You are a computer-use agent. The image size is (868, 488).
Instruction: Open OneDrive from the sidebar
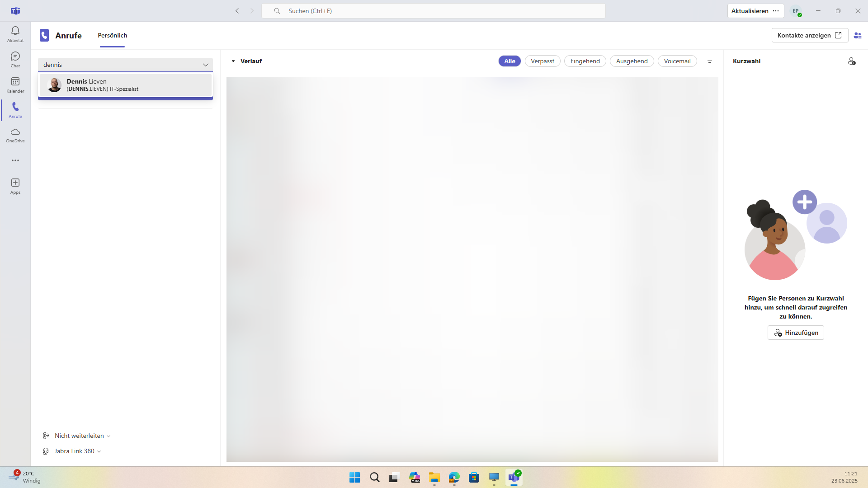(15, 135)
